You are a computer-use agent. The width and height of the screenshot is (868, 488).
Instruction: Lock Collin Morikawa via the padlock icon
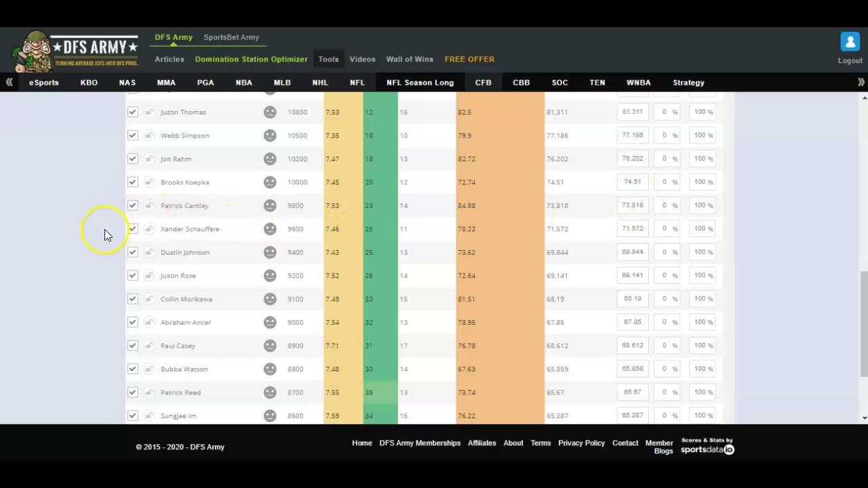(149, 299)
